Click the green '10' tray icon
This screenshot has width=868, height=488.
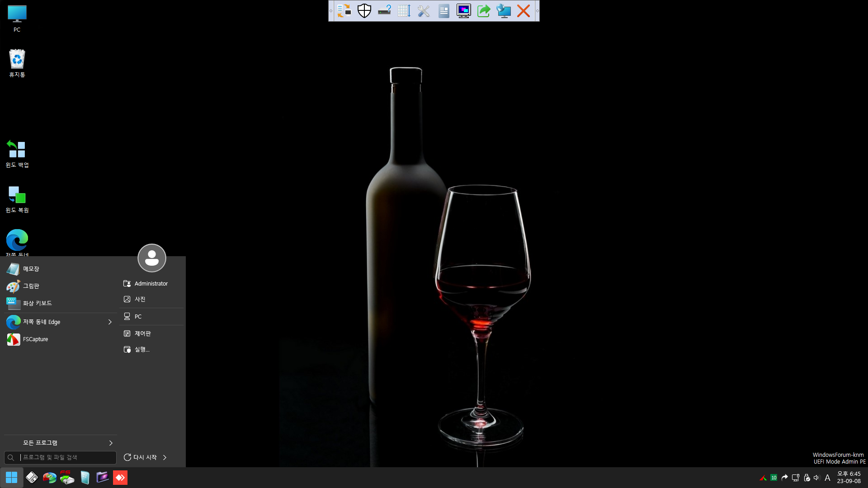(774, 478)
